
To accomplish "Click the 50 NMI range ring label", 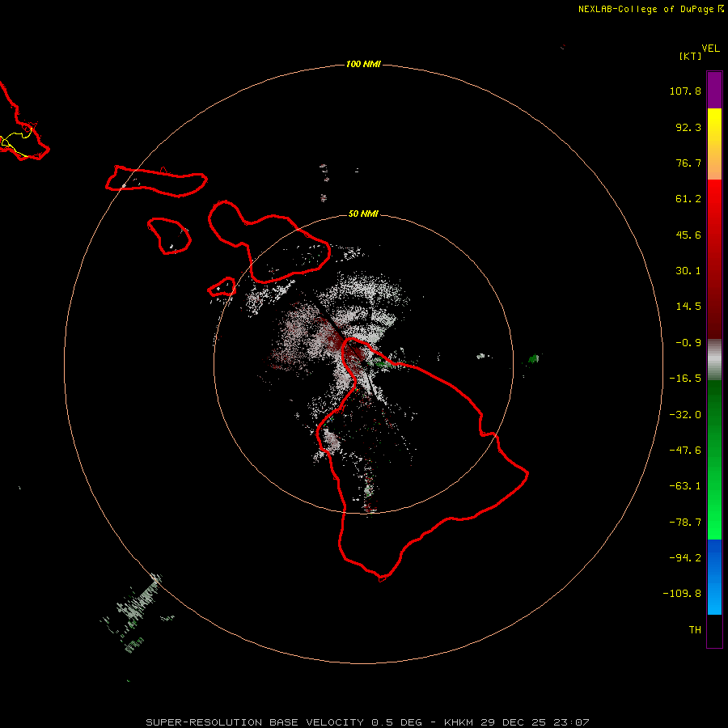I will click(x=363, y=214).
